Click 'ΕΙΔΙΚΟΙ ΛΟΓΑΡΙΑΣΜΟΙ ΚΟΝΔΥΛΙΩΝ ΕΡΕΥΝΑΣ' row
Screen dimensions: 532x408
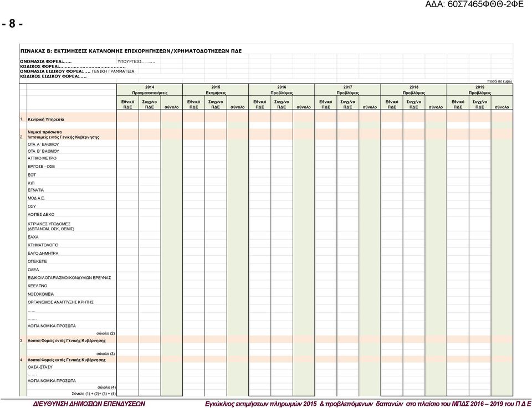tap(70, 277)
